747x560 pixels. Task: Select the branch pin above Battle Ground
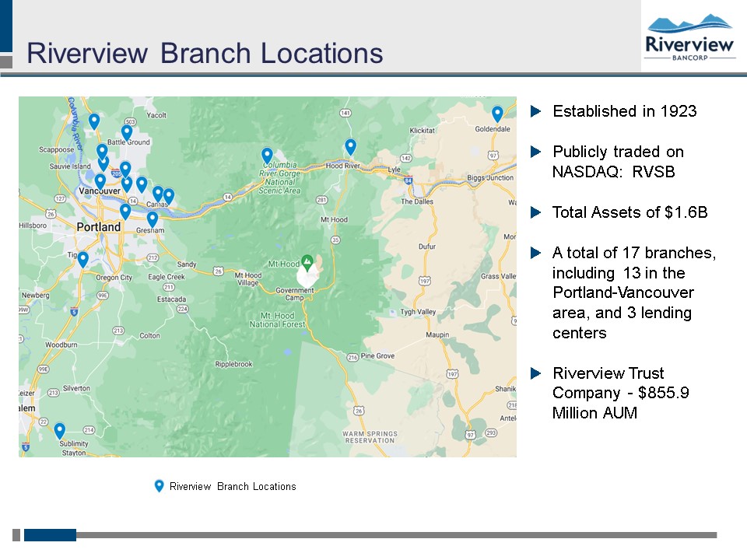pos(127,133)
